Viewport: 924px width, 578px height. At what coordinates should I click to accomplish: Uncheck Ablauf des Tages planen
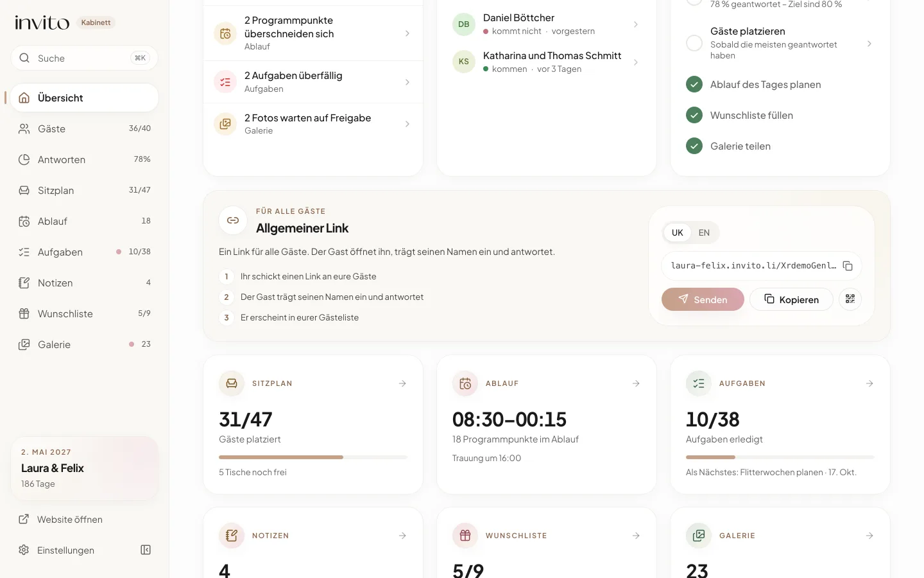(694, 84)
